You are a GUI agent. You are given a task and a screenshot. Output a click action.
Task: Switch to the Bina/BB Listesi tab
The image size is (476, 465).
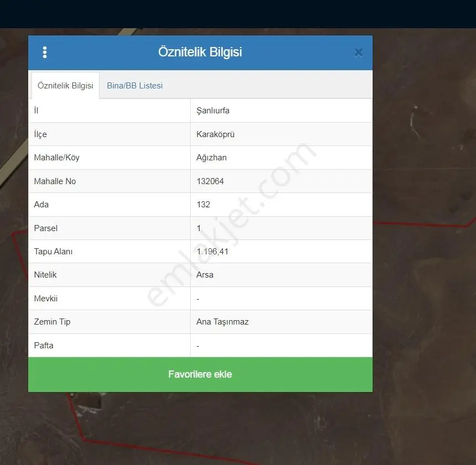tap(134, 86)
